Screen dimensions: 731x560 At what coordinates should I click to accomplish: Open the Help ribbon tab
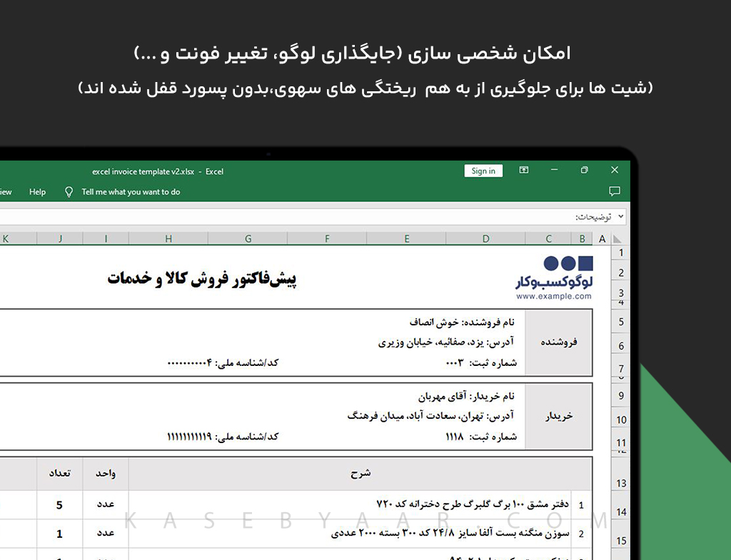37,192
